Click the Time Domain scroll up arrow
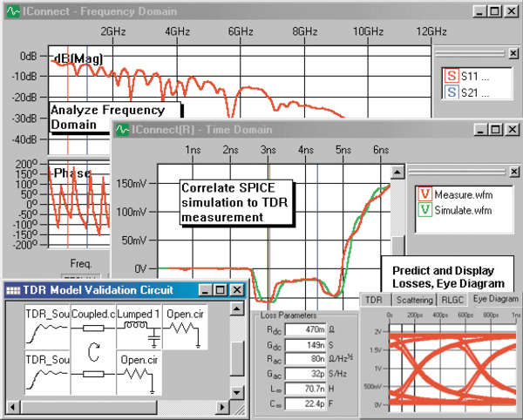 pos(397,173)
